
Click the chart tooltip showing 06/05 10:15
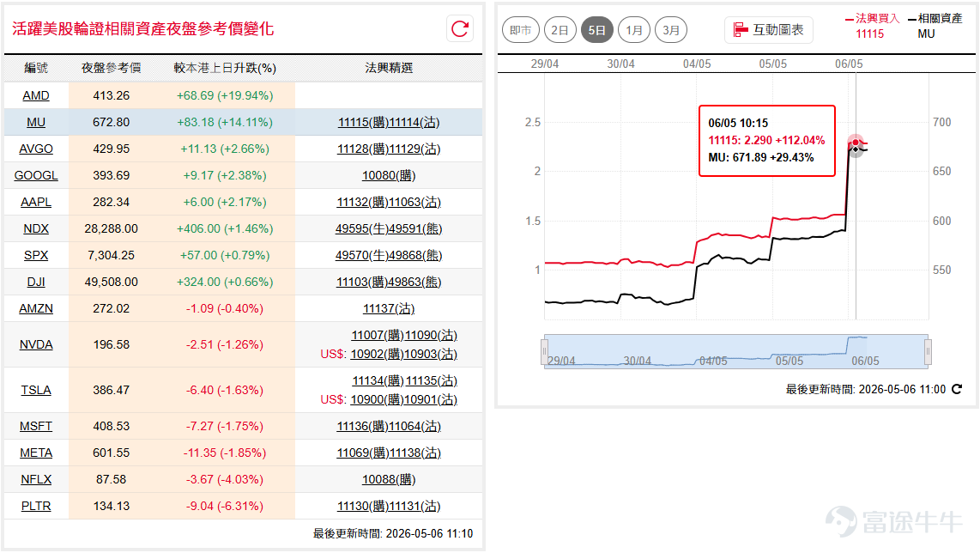767,141
